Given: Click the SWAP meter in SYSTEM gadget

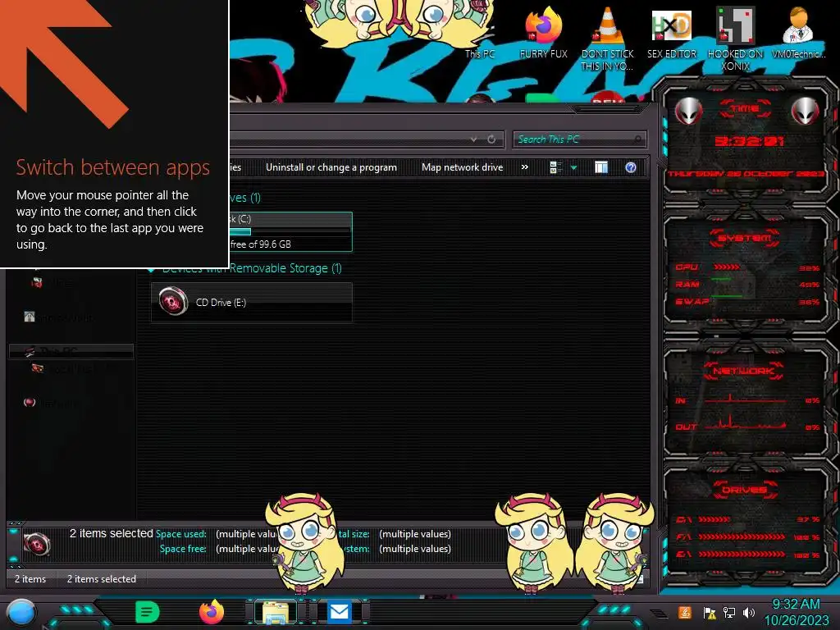Looking at the screenshot, I should click(746, 302).
